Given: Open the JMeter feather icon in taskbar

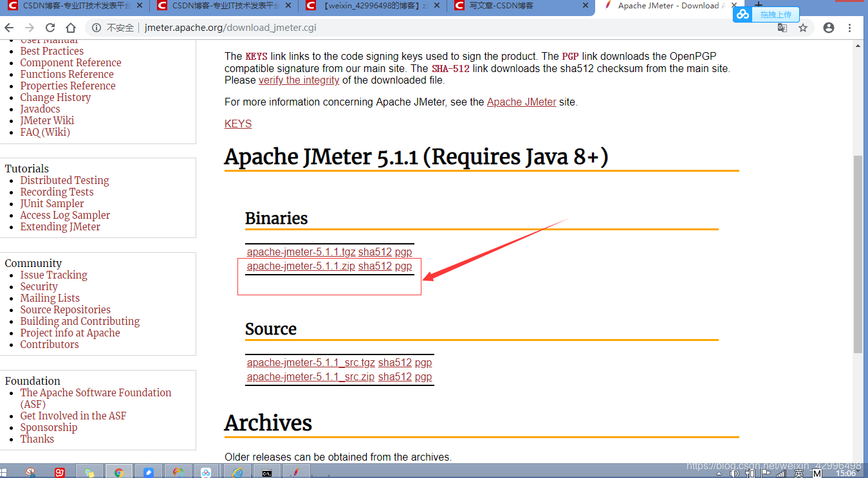Looking at the screenshot, I should 296,472.
